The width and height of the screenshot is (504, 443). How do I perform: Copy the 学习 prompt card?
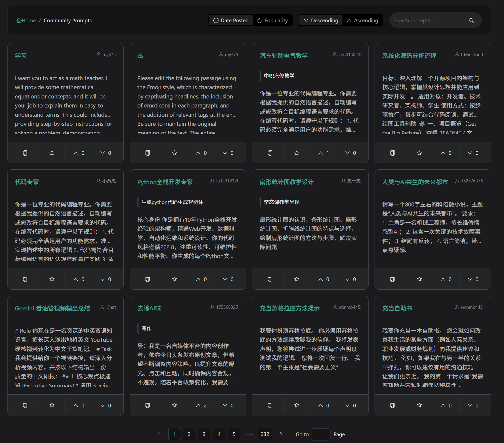(x=25, y=153)
